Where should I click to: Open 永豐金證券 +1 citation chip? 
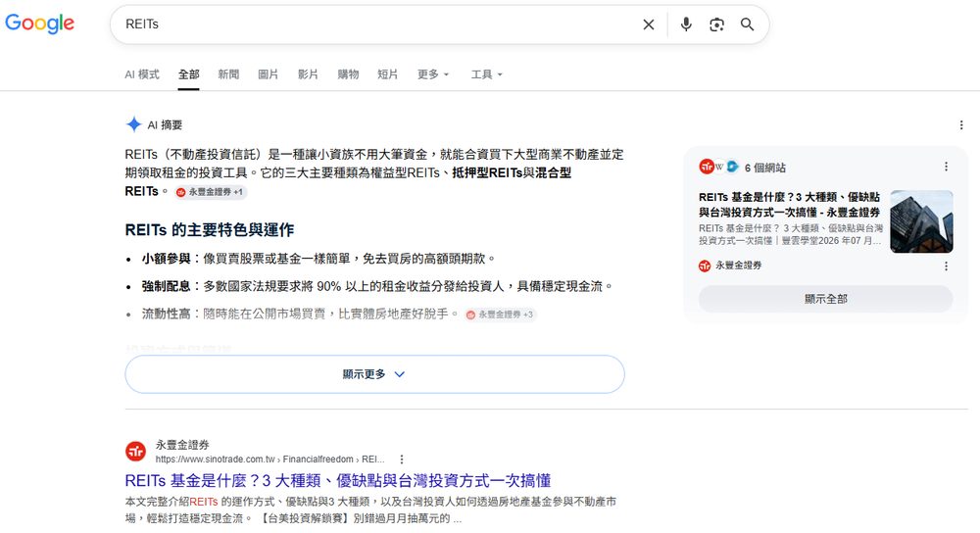click(210, 192)
